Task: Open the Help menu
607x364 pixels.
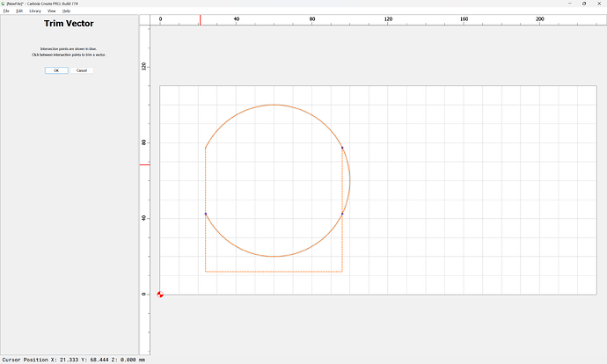Action: pyautogui.click(x=67, y=11)
